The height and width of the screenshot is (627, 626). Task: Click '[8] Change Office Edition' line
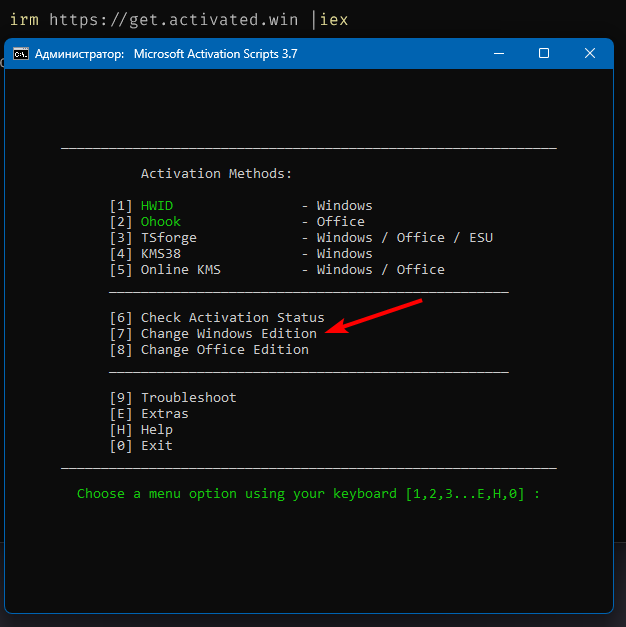coord(209,349)
